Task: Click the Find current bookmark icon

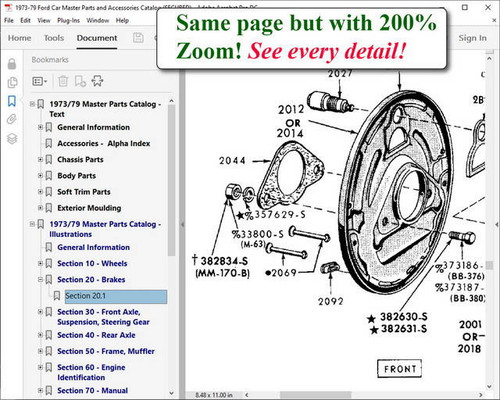Action: point(97,81)
